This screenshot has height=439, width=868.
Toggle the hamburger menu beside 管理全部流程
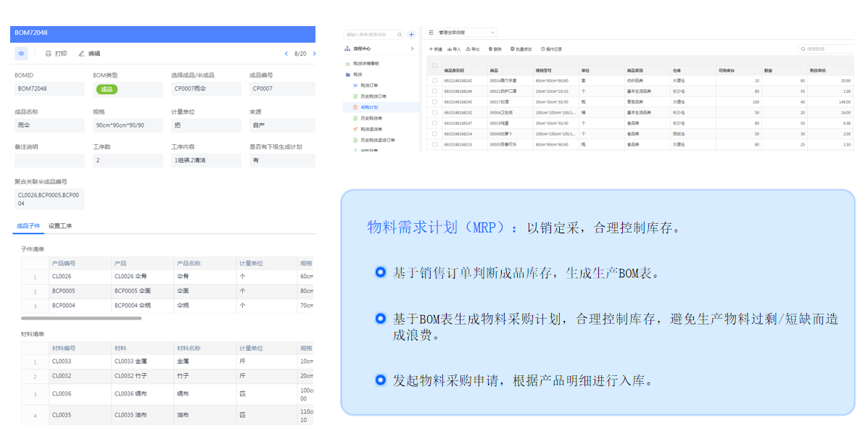pyautogui.click(x=431, y=33)
